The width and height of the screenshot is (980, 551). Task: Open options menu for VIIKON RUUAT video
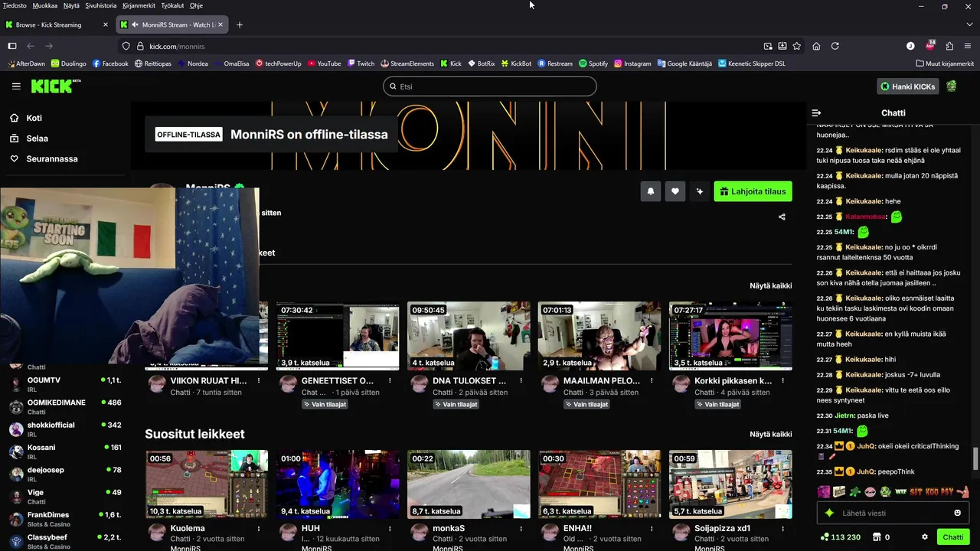point(259,380)
